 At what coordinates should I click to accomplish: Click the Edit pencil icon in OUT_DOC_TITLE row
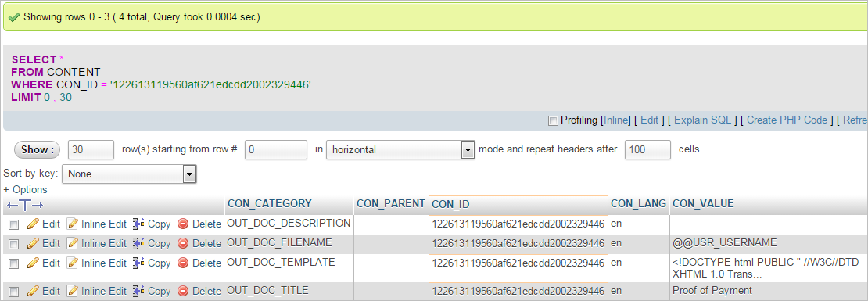pyautogui.click(x=33, y=291)
